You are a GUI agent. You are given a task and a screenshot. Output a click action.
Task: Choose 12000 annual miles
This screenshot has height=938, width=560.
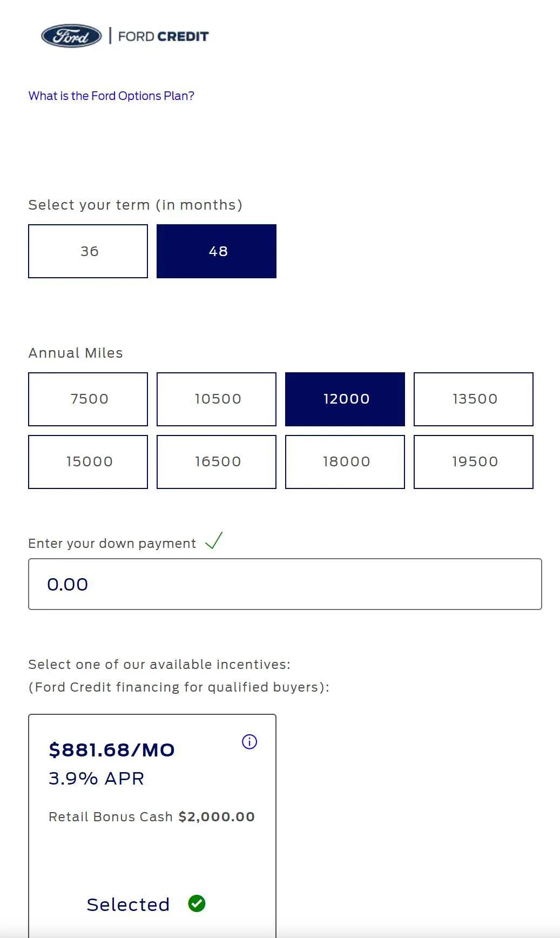click(x=345, y=399)
